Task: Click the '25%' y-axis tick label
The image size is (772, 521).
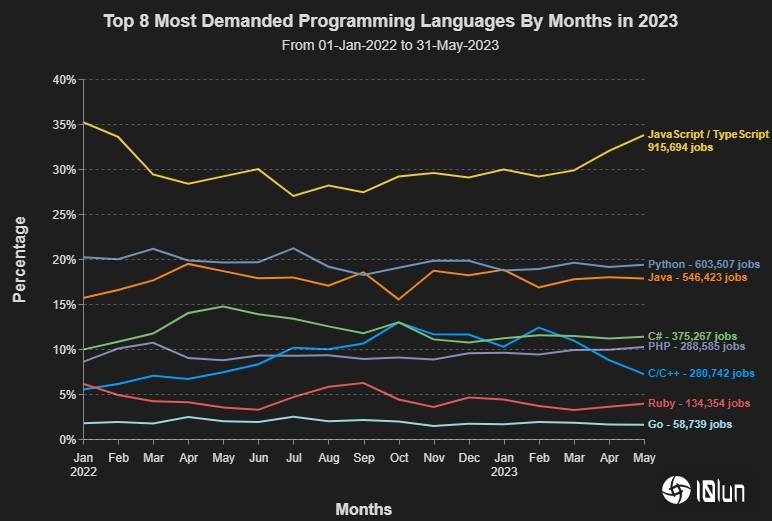Action: point(64,215)
